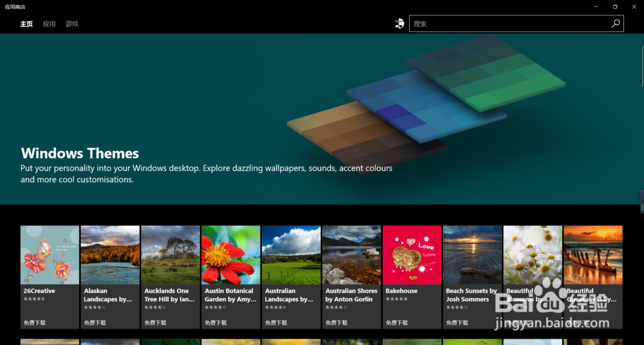Open Austin Botanical Garden theme thumbnail

pyautogui.click(x=231, y=255)
